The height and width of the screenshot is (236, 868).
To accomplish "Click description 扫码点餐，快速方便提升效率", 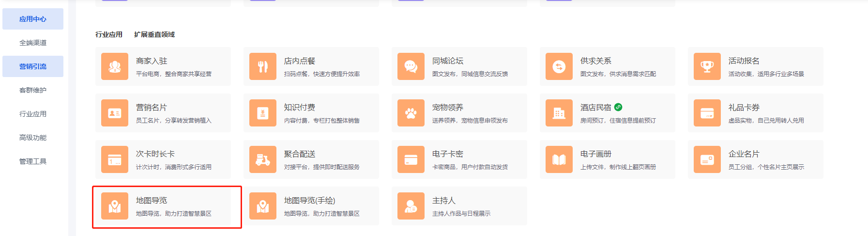I will pos(322,74).
